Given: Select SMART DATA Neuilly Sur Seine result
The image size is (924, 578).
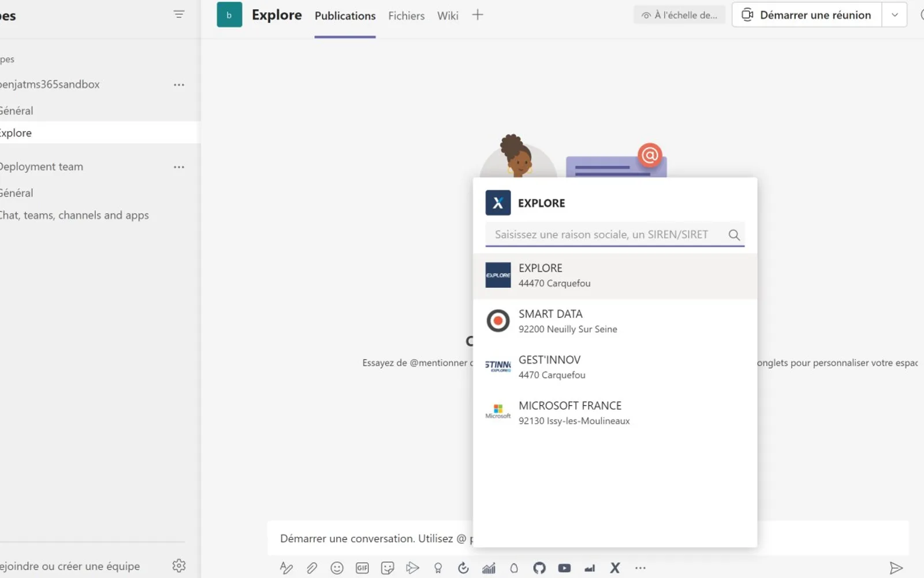Looking at the screenshot, I should coord(615,321).
